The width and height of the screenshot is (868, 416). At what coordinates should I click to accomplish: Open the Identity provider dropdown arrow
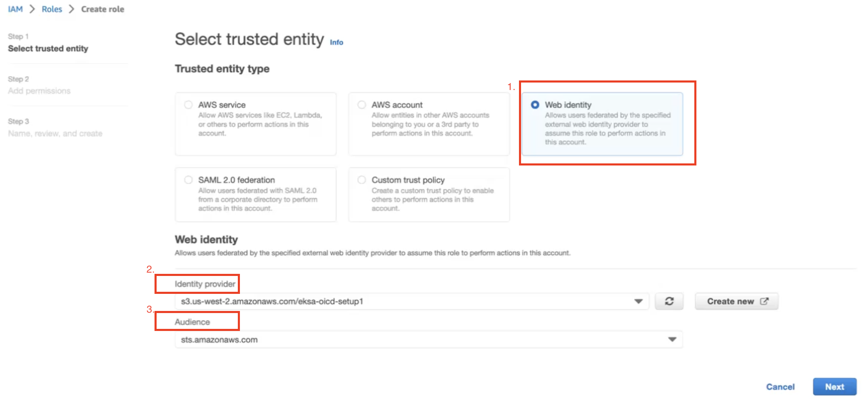pyautogui.click(x=638, y=301)
